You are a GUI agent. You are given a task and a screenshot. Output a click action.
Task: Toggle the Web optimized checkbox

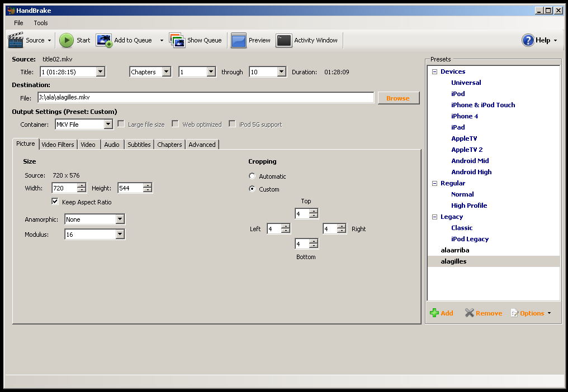click(176, 124)
